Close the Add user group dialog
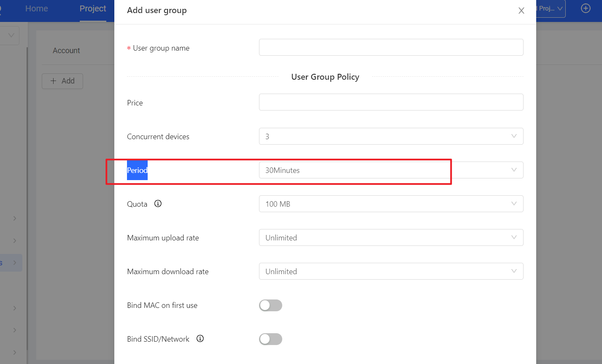 [521, 11]
